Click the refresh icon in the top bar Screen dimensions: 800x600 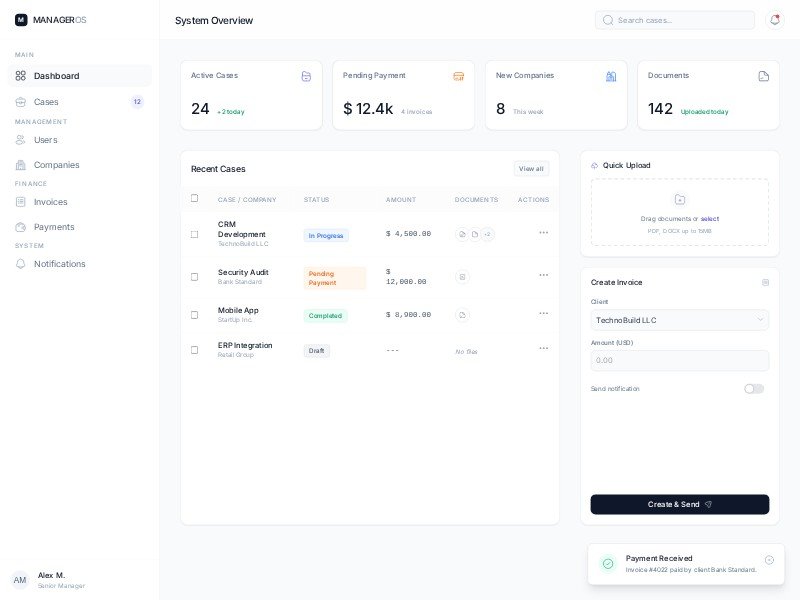tap(775, 19)
